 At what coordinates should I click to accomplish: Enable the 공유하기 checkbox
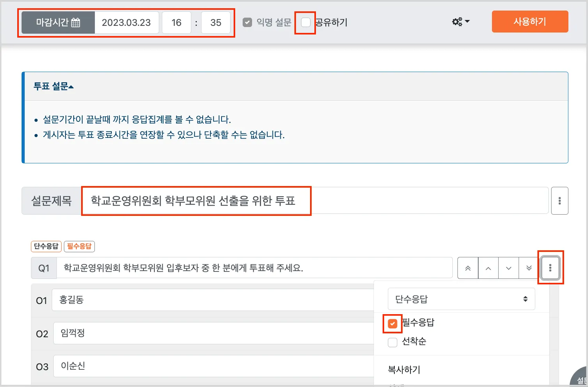click(x=306, y=22)
